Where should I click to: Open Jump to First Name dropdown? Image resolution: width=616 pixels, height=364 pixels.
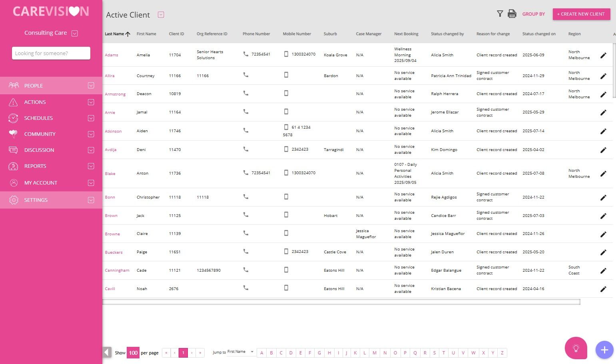tap(241, 352)
